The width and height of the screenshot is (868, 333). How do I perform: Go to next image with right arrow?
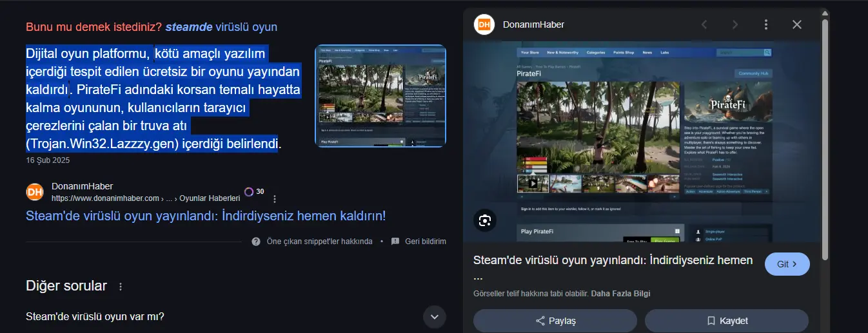point(735,24)
